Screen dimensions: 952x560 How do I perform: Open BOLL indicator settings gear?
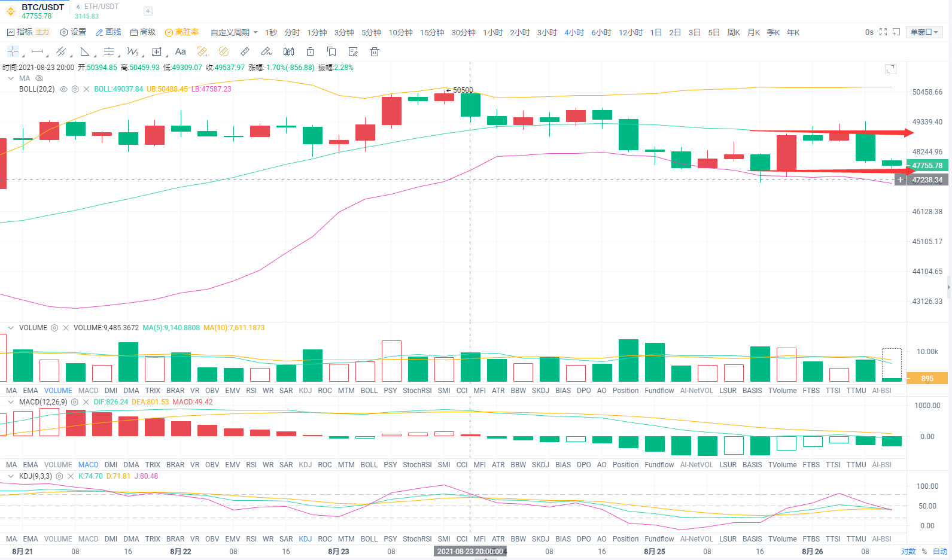coord(75,89)
